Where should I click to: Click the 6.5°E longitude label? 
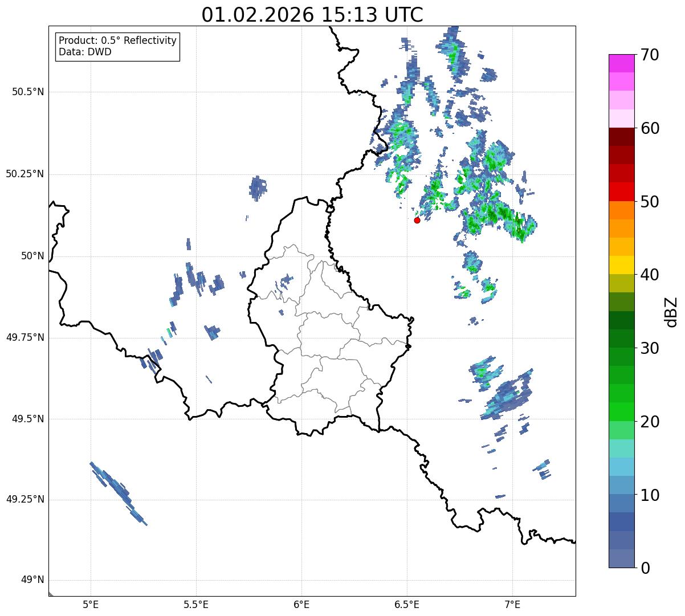[407, 604]
